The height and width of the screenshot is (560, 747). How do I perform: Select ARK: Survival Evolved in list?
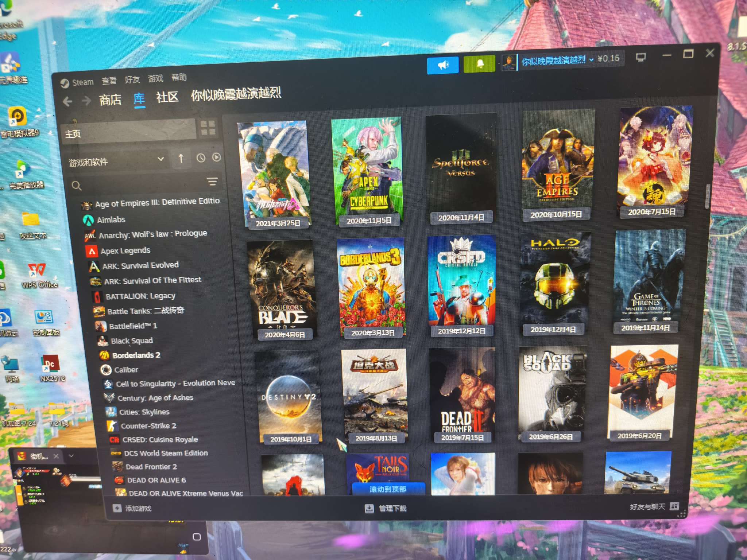(x=134, y=266)
